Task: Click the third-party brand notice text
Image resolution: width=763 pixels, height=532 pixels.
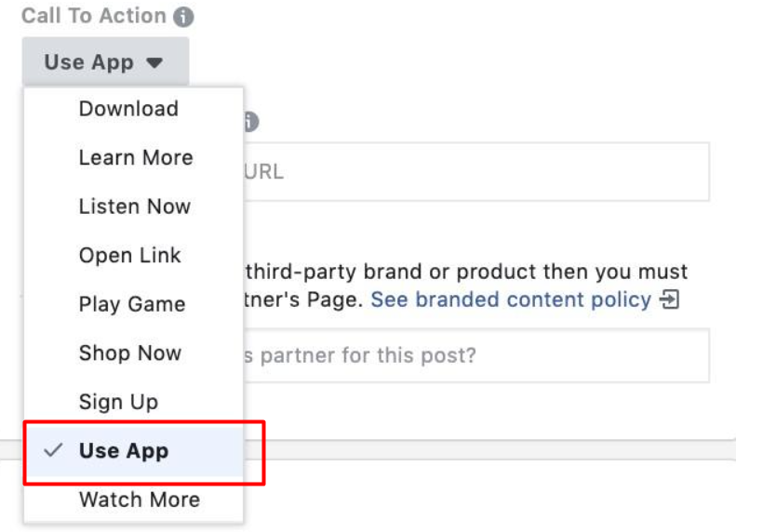Action: click(x=465, y=273)
